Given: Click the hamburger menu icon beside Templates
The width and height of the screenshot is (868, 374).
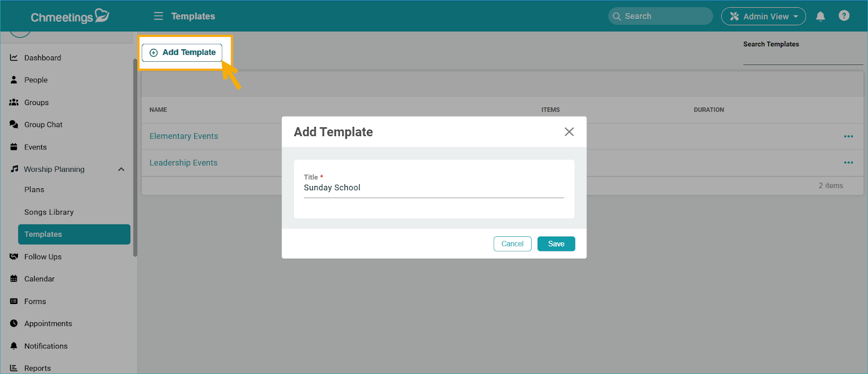Looking at the screenshot, I should coord(158,16).
